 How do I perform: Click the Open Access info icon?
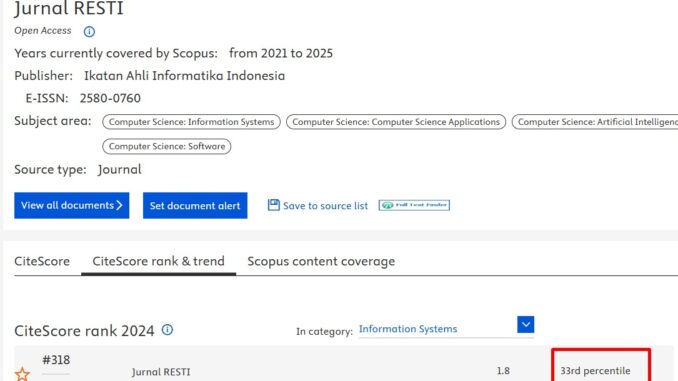(89, 32)
